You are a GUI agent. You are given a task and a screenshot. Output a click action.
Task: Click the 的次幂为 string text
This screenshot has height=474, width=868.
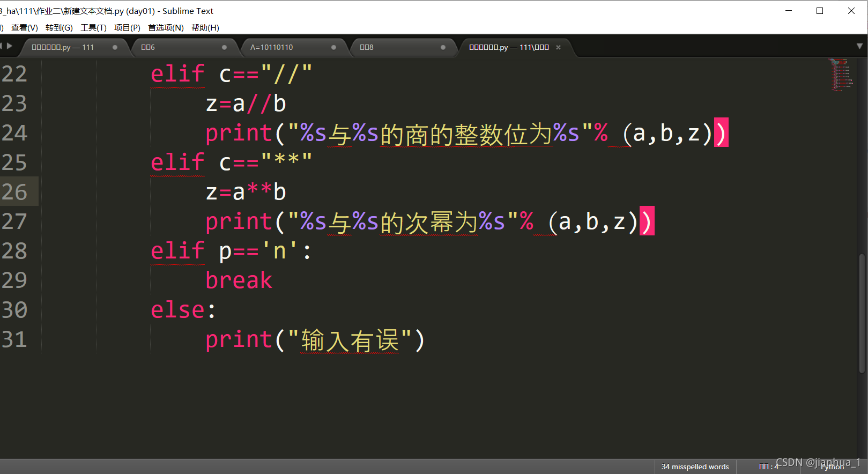point(429,222)
